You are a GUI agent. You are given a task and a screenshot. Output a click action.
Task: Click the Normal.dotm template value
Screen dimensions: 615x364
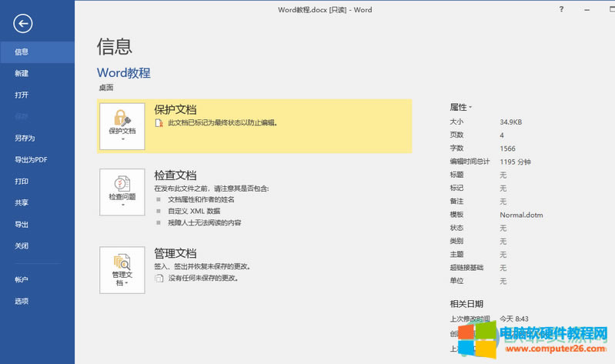coord(521,215)
